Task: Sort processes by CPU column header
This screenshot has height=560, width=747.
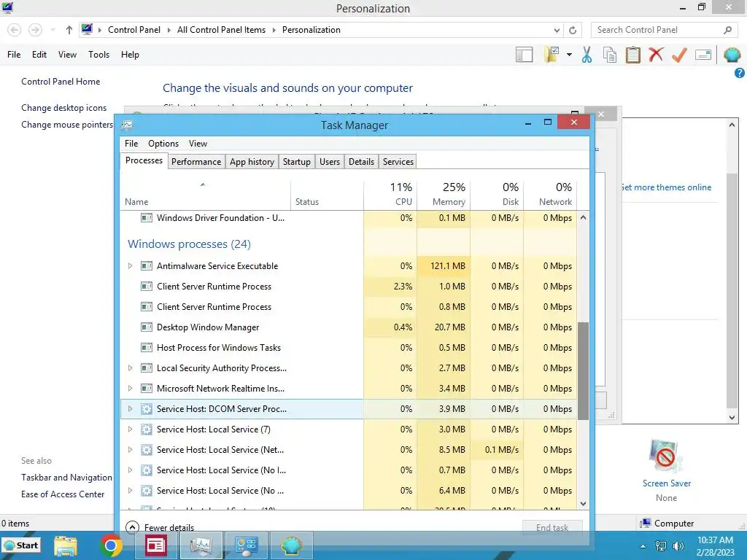Action: pos(391,194)
